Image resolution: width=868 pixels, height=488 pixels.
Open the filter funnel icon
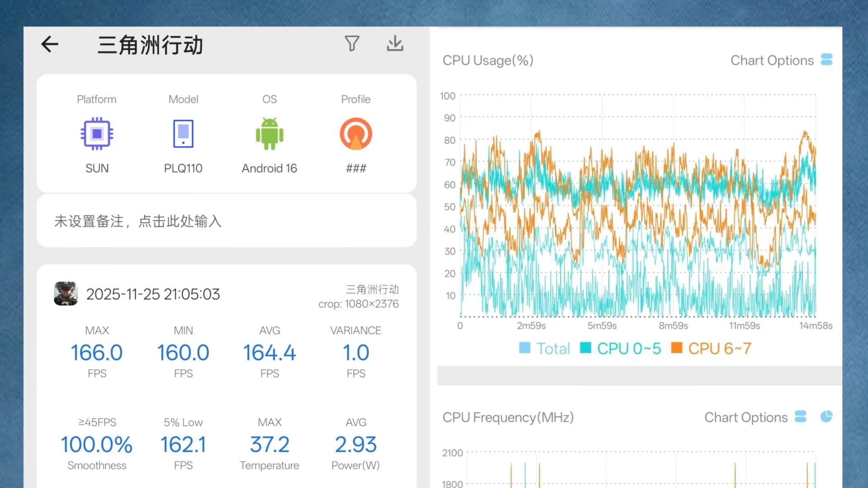(352, 44)
